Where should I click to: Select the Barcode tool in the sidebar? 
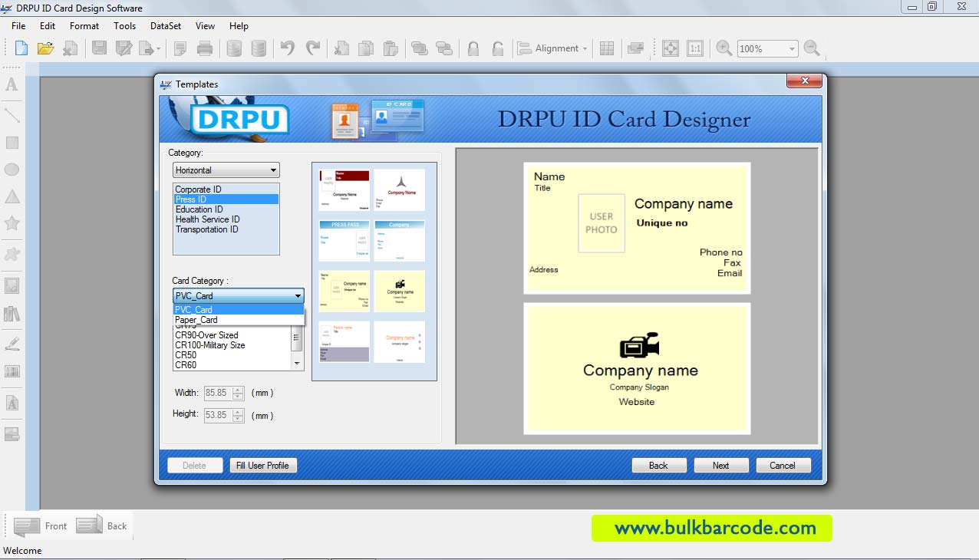tap(12, 371)
